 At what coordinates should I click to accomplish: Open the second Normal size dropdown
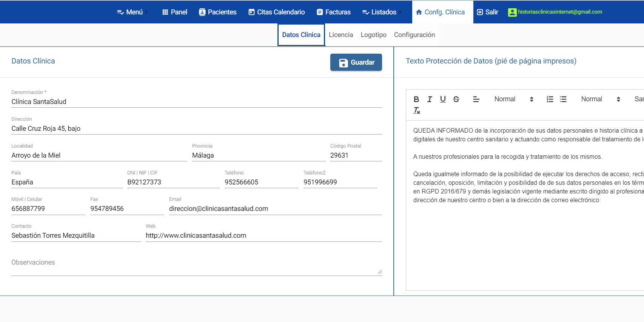(601, 99)
